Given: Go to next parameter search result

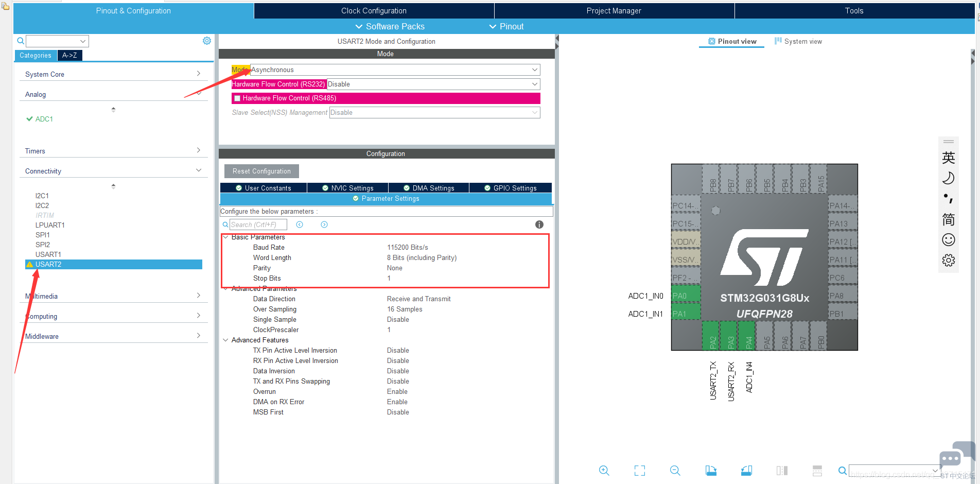Looking at the screenshot, I should click(324, 224).
